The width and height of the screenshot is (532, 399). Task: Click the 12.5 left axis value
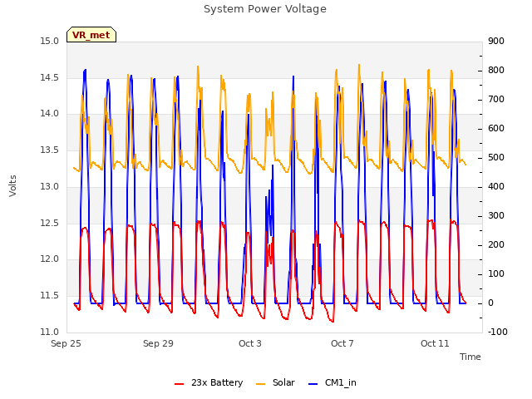pyautogui.click(x=50, y=223)
